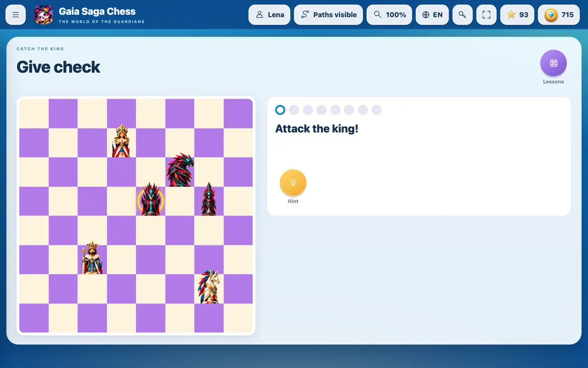Open the 715 gems counter
This screenshot has height=368, width=588.
click(x=559, y=15)
